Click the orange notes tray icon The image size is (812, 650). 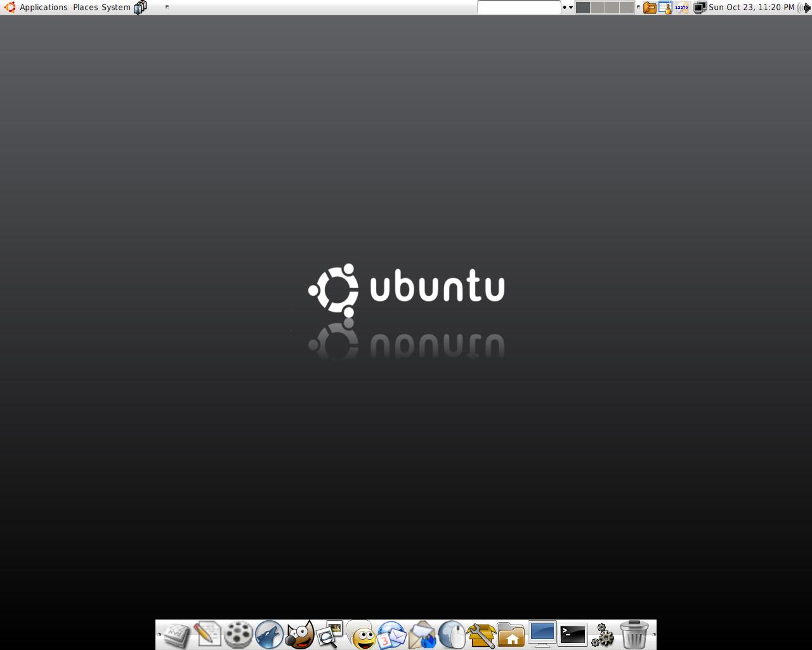pyautogui.click(x=650, y=8)
